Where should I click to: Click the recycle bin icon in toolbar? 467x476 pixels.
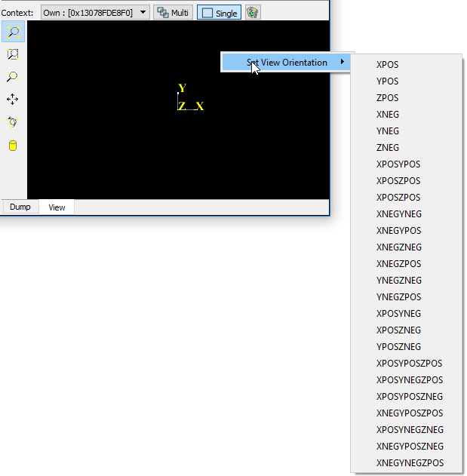pyautogui.click(x=253, y=13)
